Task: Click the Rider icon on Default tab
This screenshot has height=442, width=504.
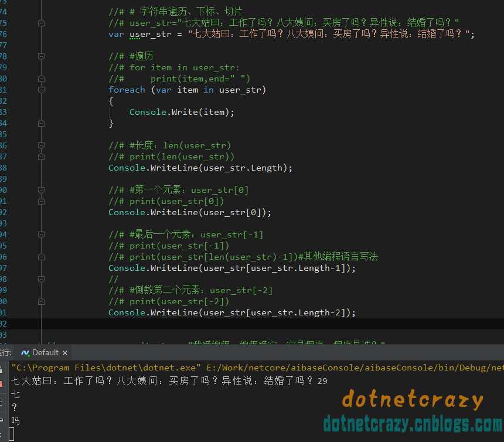Action: click(25, 353)
